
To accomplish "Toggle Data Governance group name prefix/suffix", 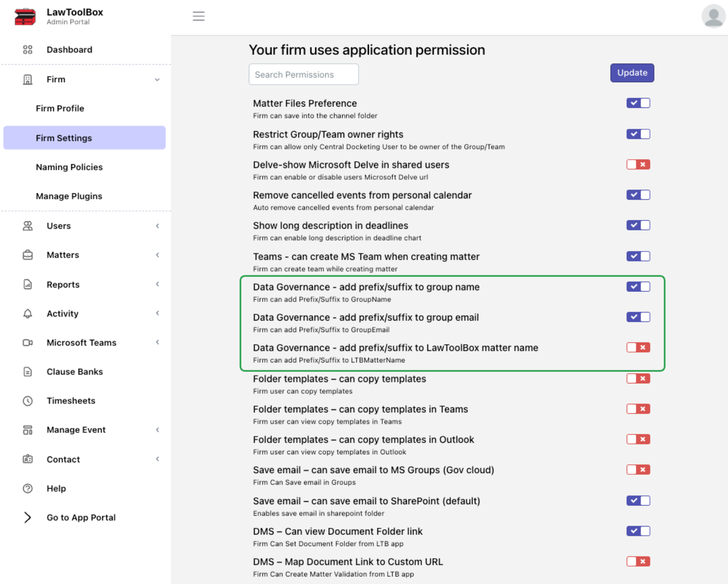I will coord(638,287).
